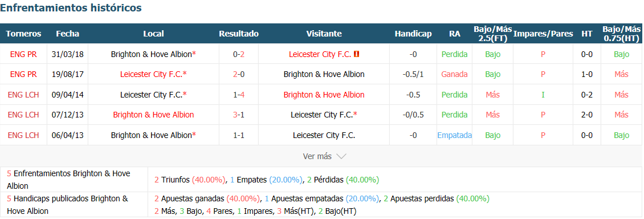The height and width of the screenshot is (219, 644).
Task: Click the 0-2 result on 31/03/18
Action: [239, 54]
